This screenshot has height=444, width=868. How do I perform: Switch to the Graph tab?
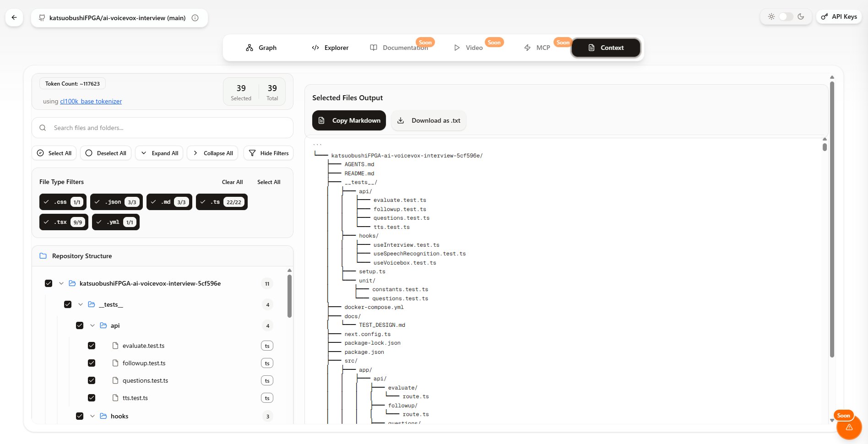click(x=261, y=48)
